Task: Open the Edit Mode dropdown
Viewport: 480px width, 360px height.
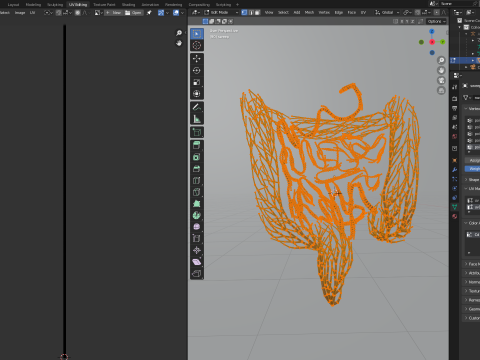Action: 222,13
